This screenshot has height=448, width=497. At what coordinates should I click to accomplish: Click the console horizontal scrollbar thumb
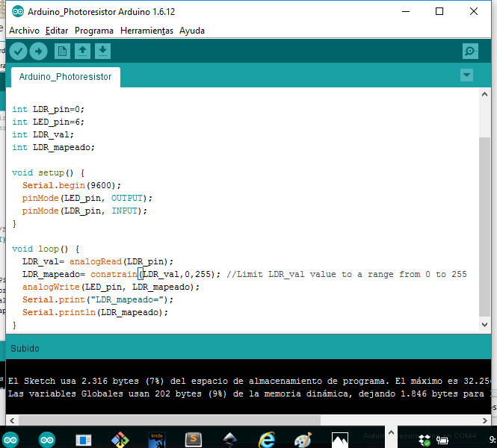pyautogui.click(x=170, y=421)
